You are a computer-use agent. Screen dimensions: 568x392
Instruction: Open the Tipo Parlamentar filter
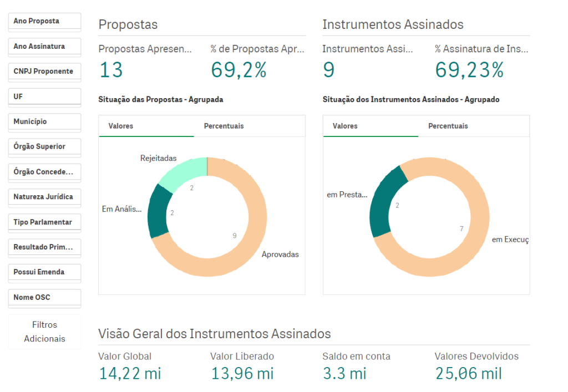[x=44, y=222]
